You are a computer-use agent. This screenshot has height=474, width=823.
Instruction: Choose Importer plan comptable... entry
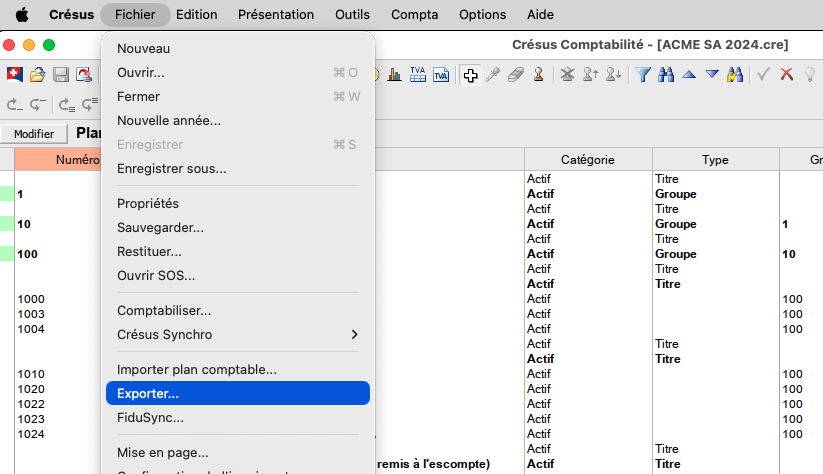(x=238, y=370)
